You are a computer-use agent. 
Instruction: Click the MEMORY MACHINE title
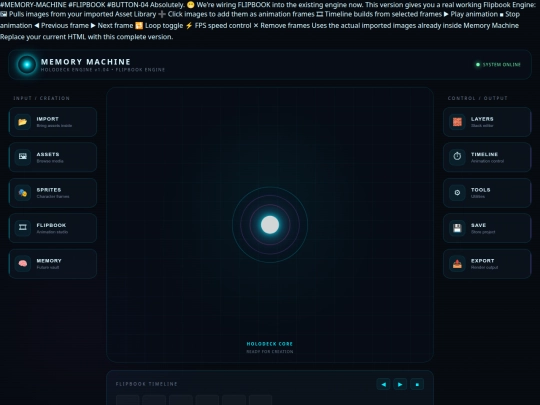tap(86, 62)
